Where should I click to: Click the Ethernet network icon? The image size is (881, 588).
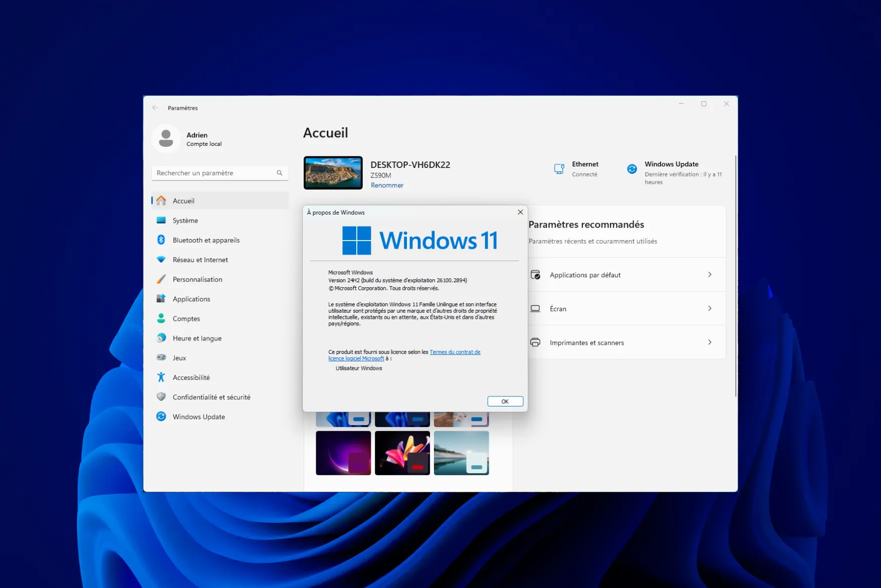point(559,169)
